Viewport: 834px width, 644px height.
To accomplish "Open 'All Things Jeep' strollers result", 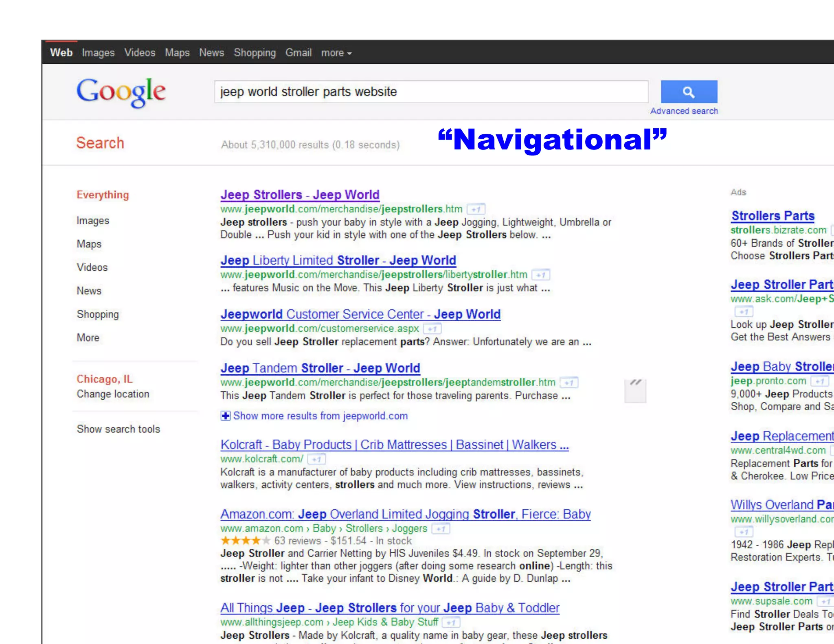I will [390, 608].
